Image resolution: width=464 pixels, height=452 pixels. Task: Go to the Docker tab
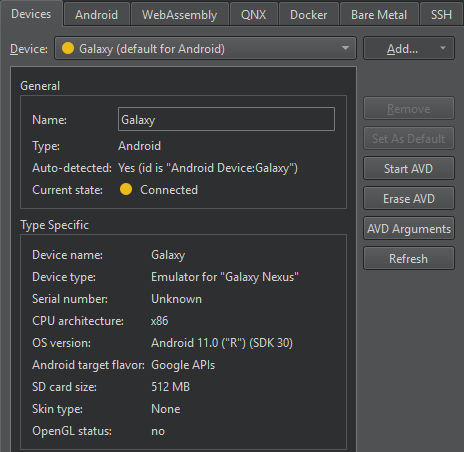[309, 15]
